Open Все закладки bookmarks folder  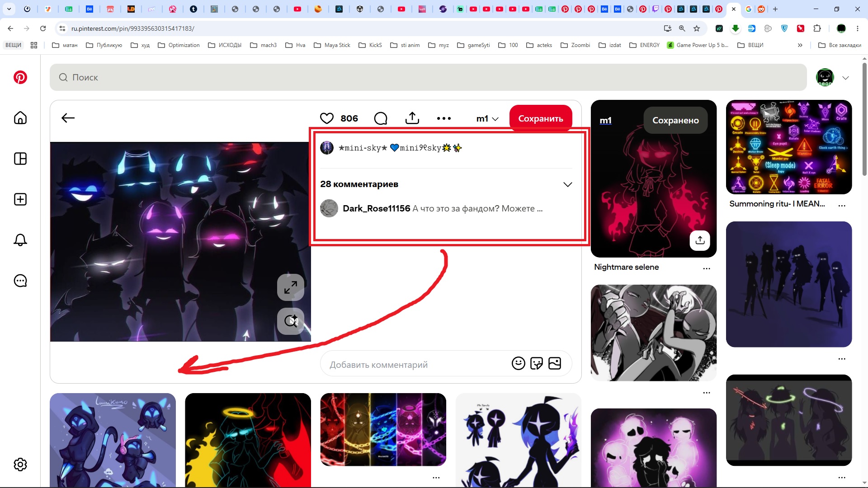(840, 45)
